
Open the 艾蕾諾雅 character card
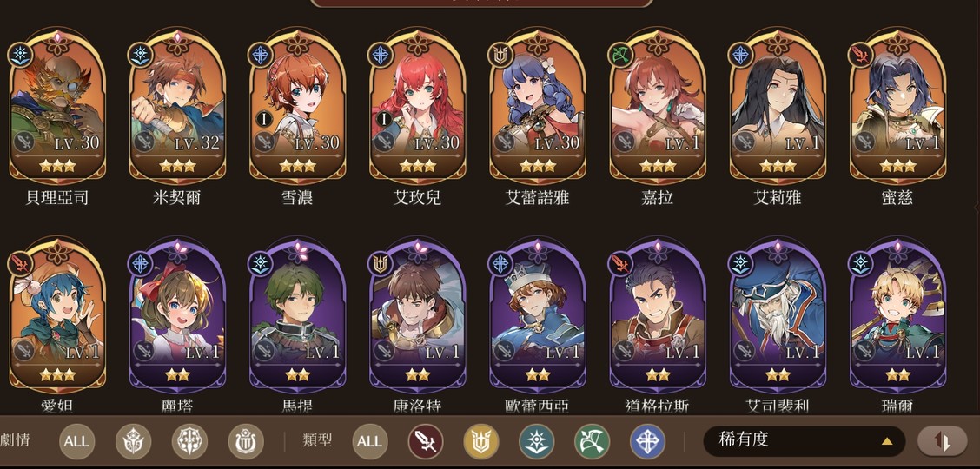[537, 106]
